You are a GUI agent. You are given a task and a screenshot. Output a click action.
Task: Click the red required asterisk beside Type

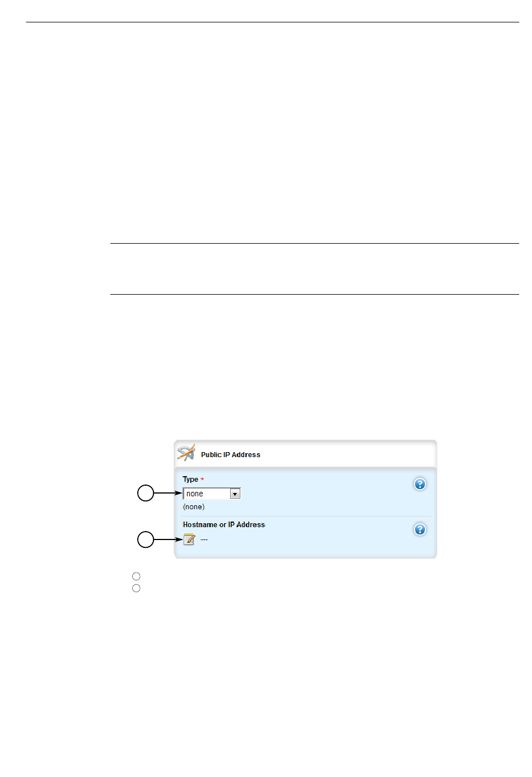tap(202, 480)
